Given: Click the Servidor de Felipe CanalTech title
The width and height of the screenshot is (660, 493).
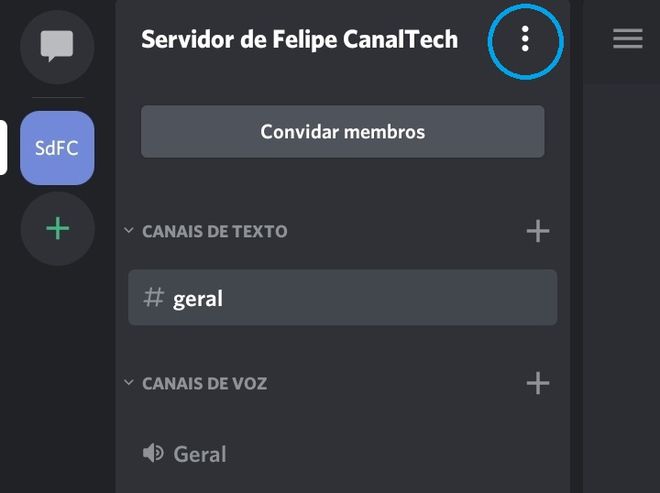Looking at the screenshot, I should tap(300, 40).
